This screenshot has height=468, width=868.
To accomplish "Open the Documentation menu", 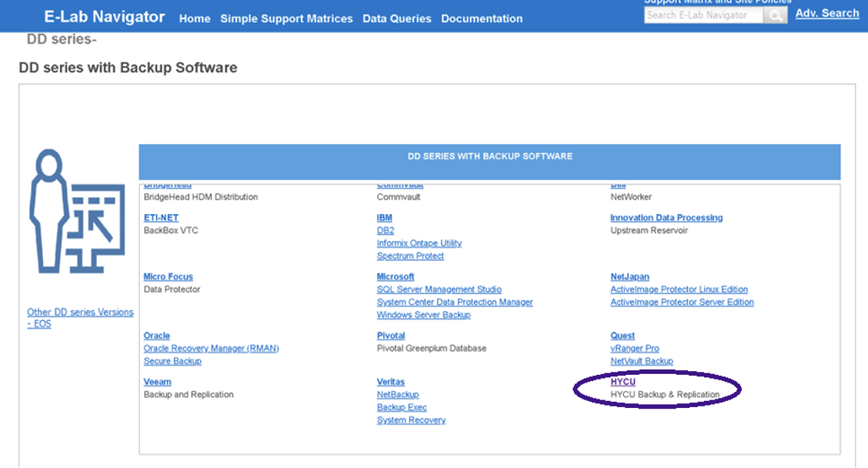I will click(482, 18).
